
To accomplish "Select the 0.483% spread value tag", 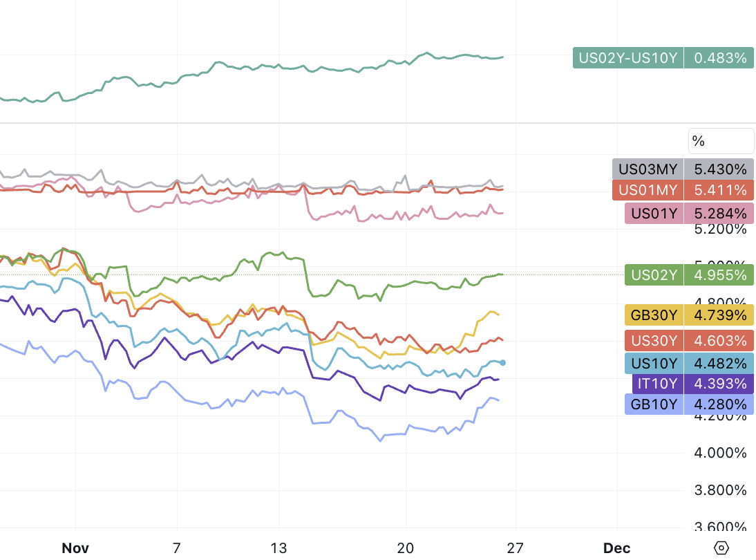I will click(719, 58).
